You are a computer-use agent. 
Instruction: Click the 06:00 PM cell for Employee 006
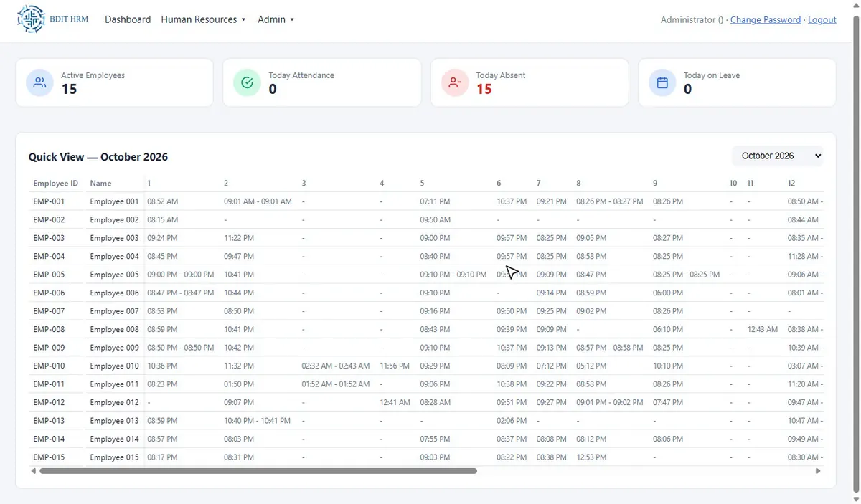tap(668, 293)
